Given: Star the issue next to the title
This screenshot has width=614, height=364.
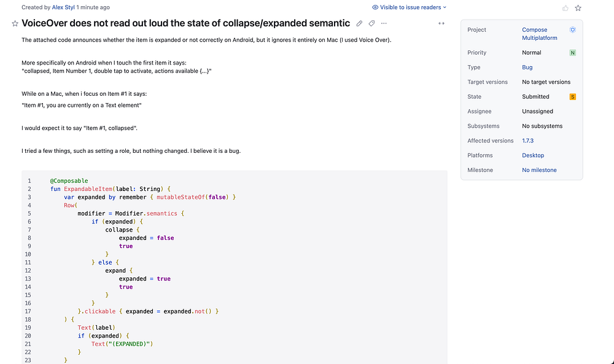Looking at the screenshot, I should (x=15, y=23).
